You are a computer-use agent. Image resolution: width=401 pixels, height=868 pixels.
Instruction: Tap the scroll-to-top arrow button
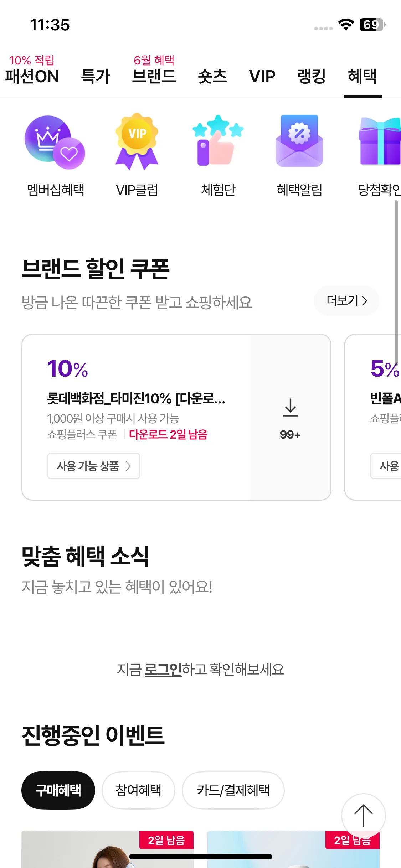[363, 815]
